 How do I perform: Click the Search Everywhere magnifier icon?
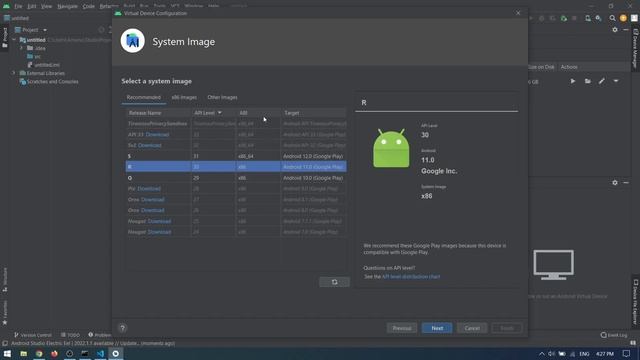coord(612,18)
